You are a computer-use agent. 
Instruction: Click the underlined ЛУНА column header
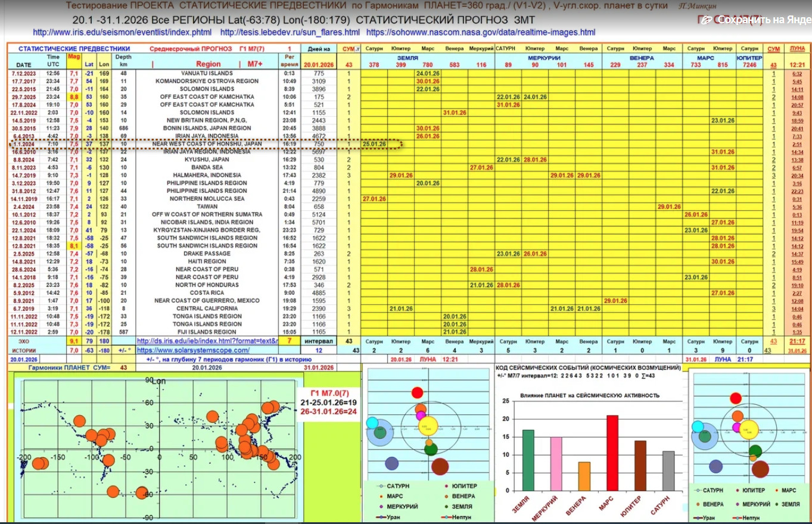pos(797,48)
